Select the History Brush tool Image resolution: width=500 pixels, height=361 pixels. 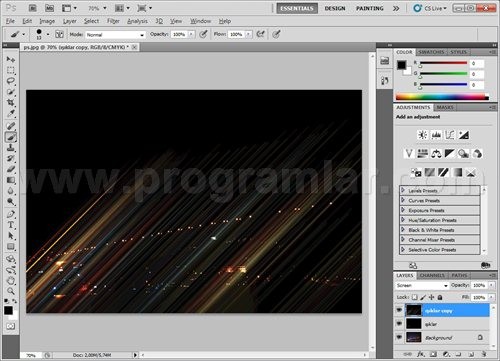coord(11,158)
